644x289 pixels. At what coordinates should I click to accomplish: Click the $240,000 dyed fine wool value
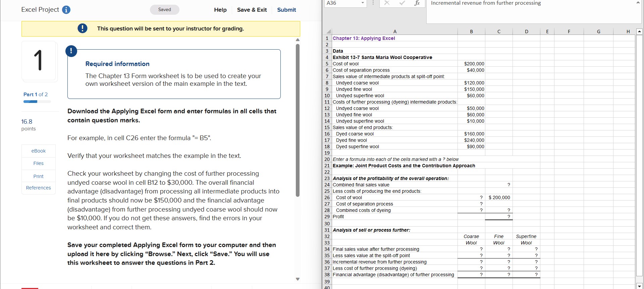tap(471, 140)
